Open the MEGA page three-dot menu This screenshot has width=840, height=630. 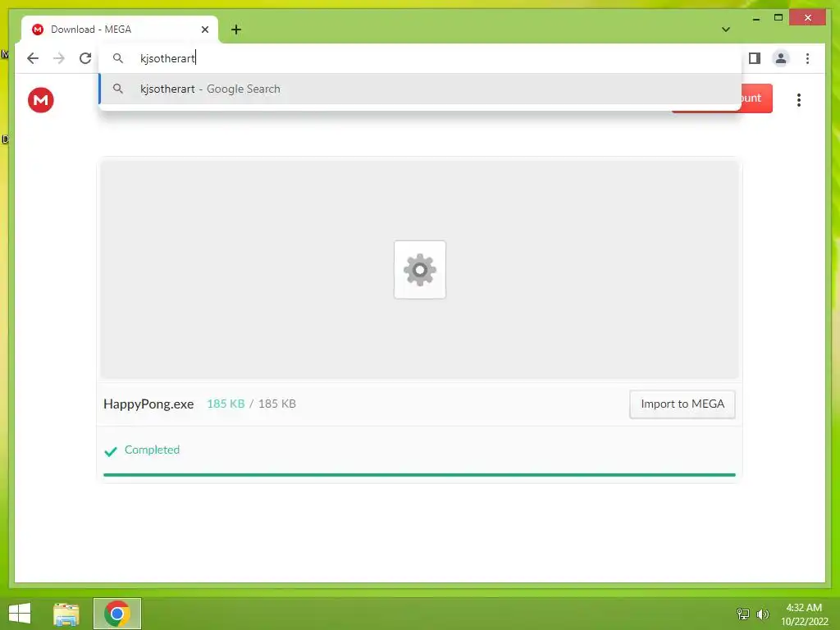coord(799,99)
